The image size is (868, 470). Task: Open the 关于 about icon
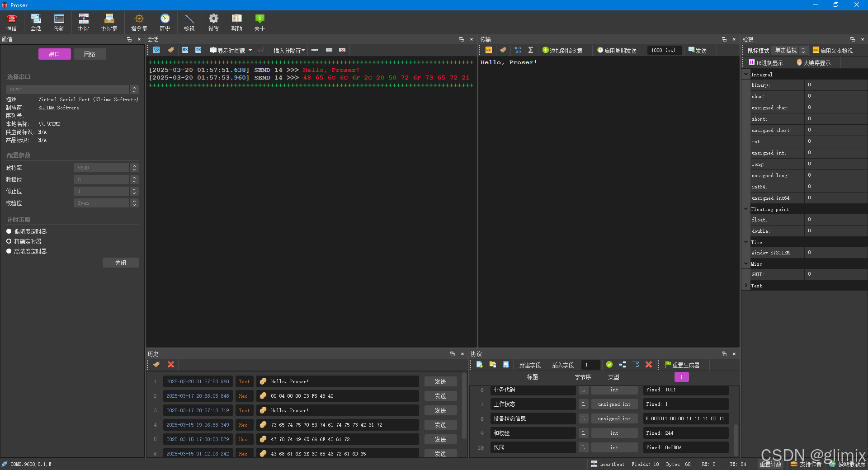point(259,23)
